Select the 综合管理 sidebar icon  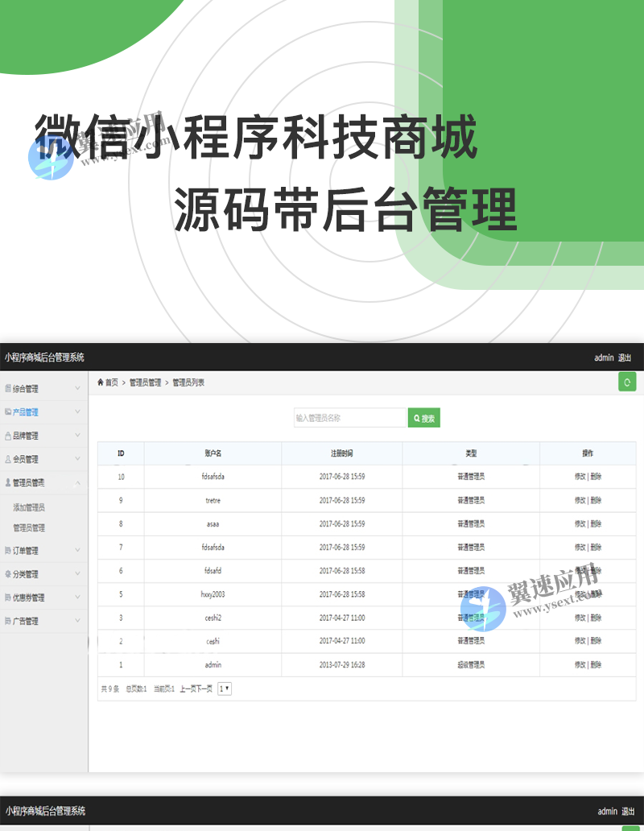[x=8, y=390]
